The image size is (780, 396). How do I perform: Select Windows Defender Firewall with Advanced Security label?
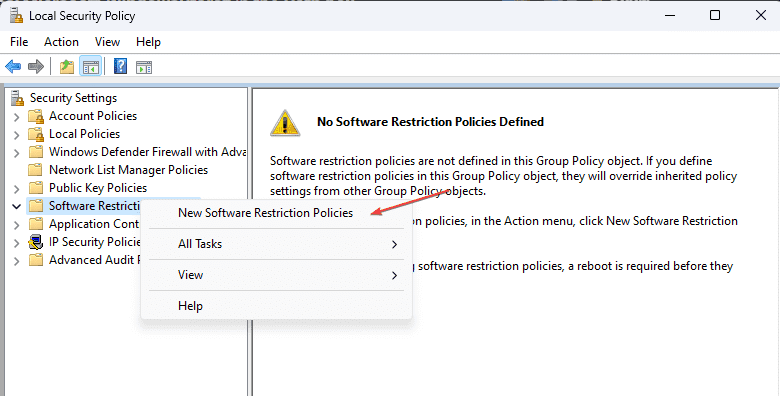[147, 152]
